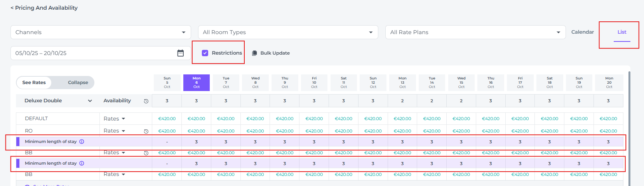Go back via Pricing And Availability link

tap(44, 8)
